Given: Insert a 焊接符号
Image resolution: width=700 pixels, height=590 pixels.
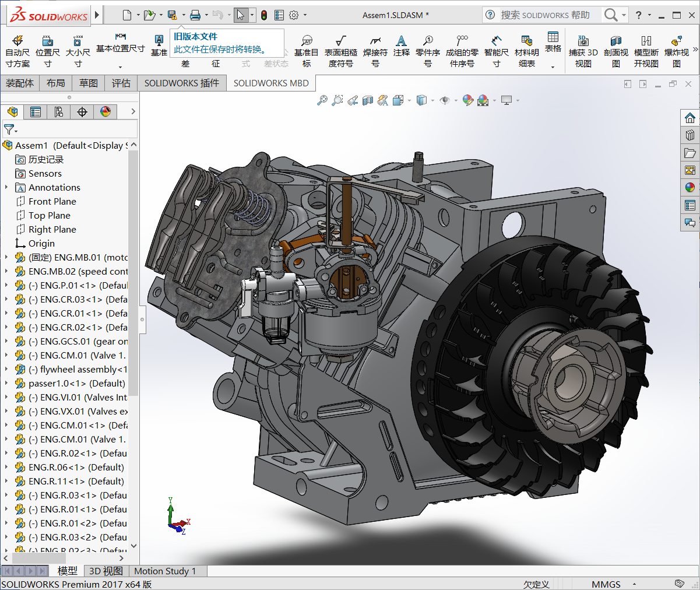Looking at the screenshot, I should (x=375, y=50).
